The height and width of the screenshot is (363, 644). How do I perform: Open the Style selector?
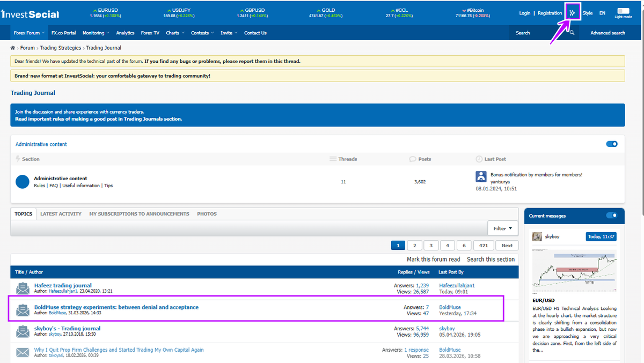coord(588,13)
